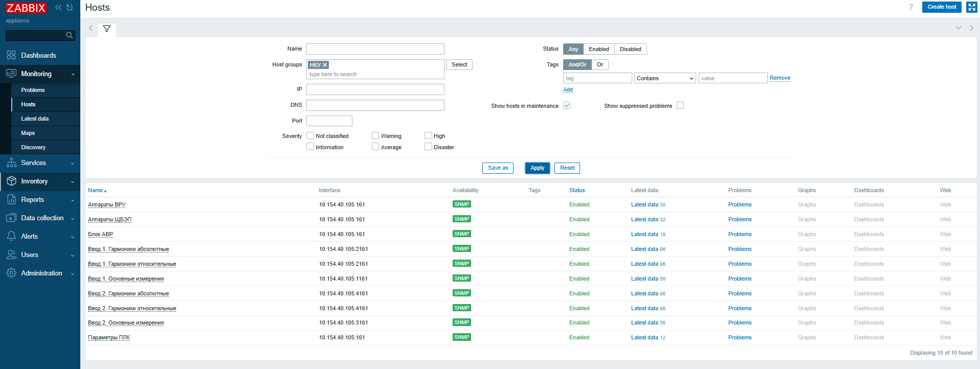Expand the Alerts menu chevron
This screenshot has height=369, width=980.
pyautogui.click(x=73, y=237)
